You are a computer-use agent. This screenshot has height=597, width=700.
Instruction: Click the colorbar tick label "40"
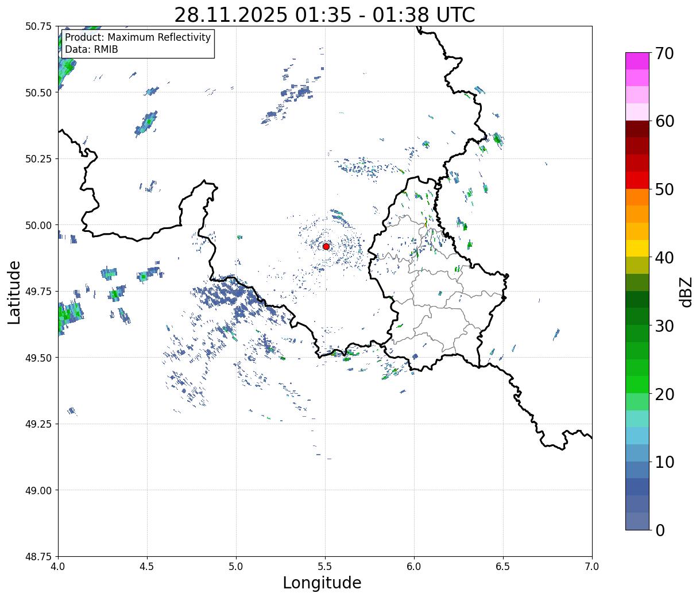coord(664,258)
